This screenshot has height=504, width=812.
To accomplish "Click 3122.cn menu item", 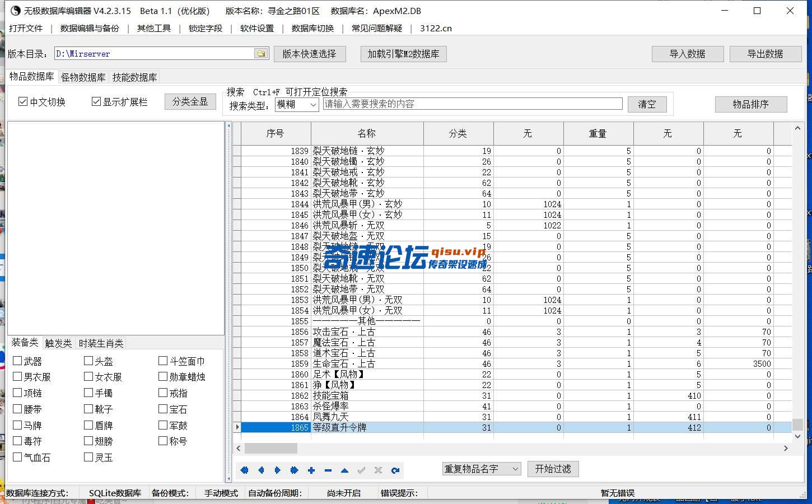I will [436, 28].
